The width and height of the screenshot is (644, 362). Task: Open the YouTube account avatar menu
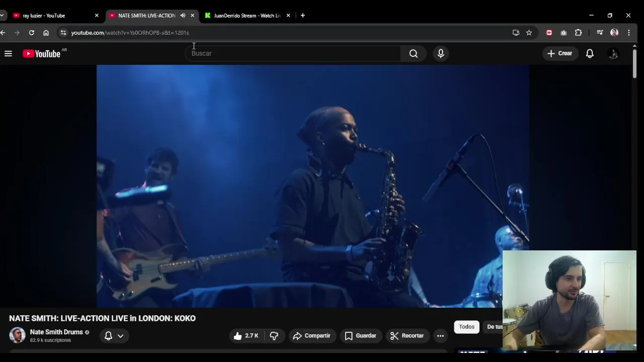(613, 53)
